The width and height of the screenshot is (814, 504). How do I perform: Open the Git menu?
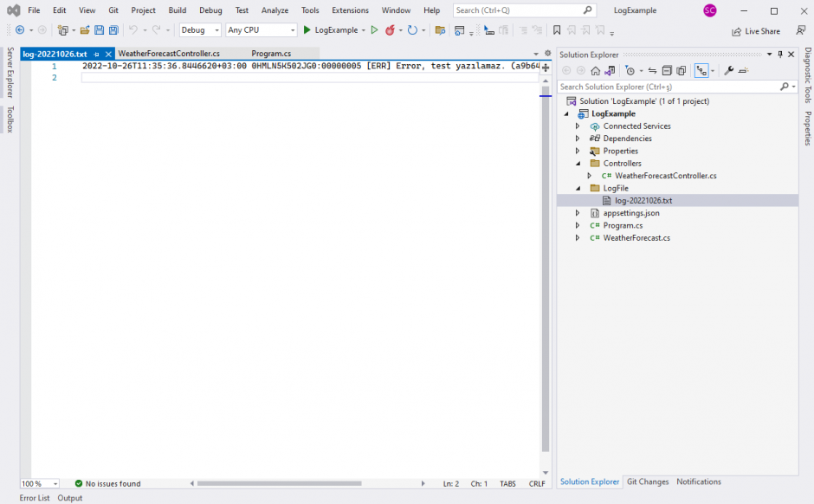coord(113,10)
